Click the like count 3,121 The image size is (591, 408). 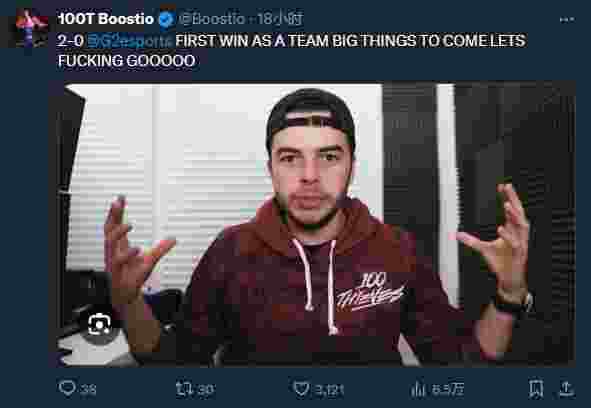[329, 390]
